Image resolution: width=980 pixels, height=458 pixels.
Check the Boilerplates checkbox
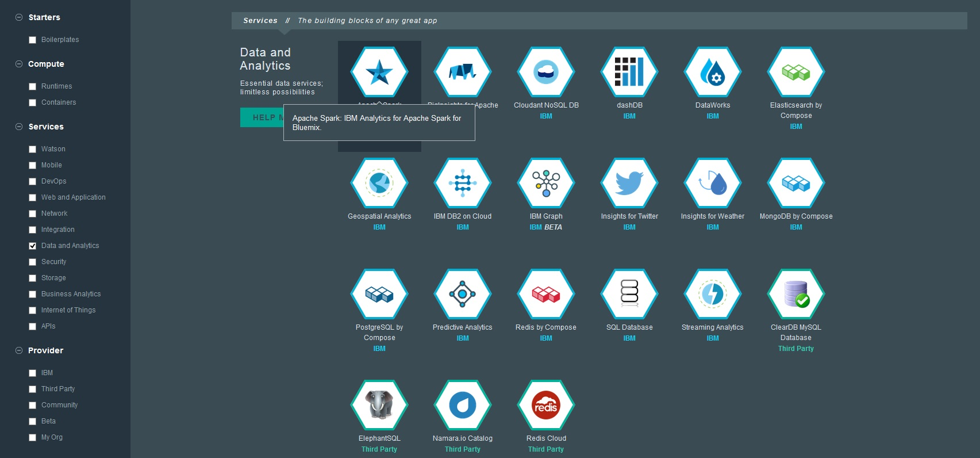[33, 40]
